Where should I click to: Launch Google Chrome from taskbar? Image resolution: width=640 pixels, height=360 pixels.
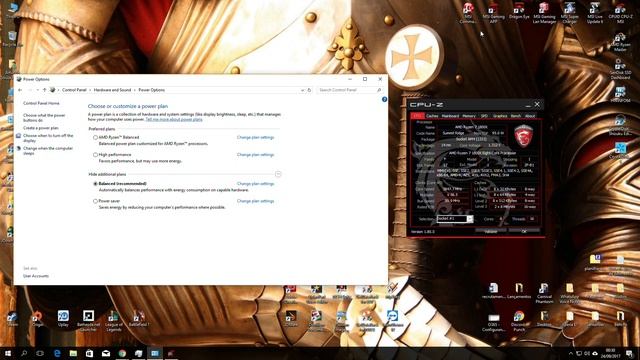(122, 353)
